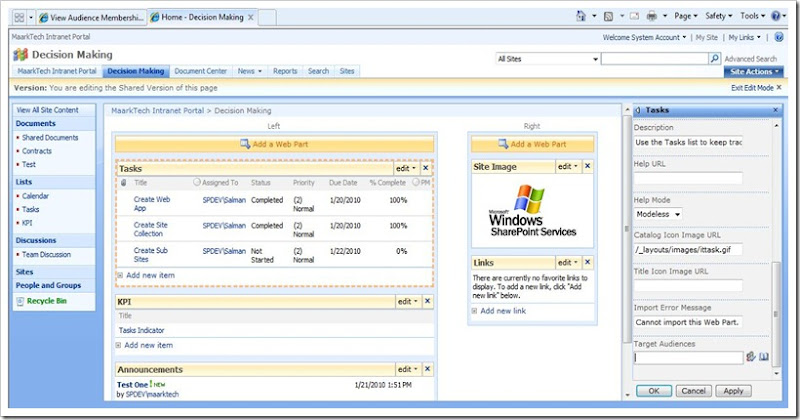Select the Assigned To column radio button
This screenshot has width=800, height=420.
point(196,183)
